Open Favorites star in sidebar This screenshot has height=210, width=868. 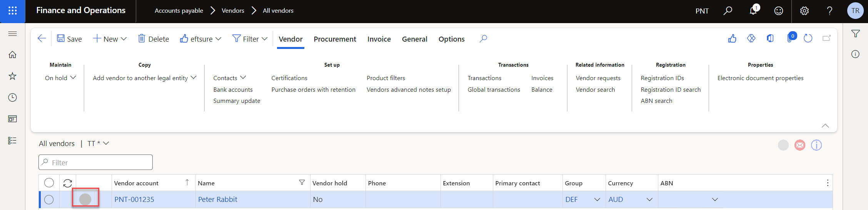[x=12, y=76]
